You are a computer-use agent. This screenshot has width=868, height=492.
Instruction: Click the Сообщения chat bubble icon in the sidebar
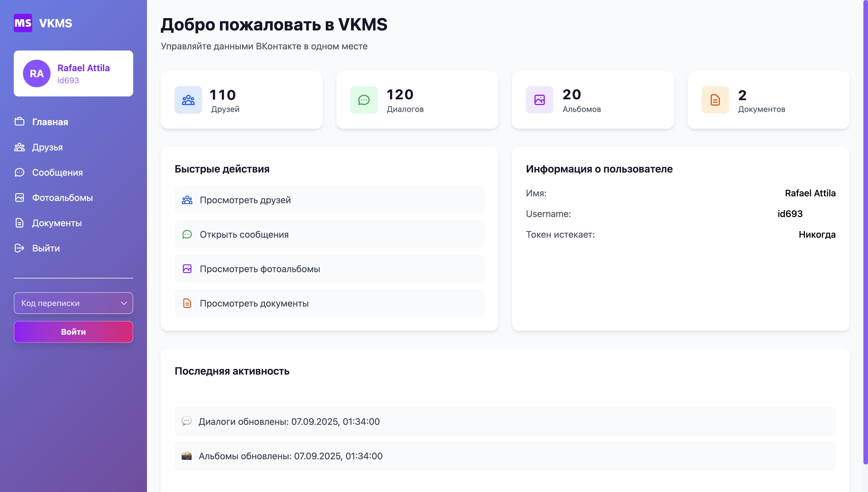[19, 172]
